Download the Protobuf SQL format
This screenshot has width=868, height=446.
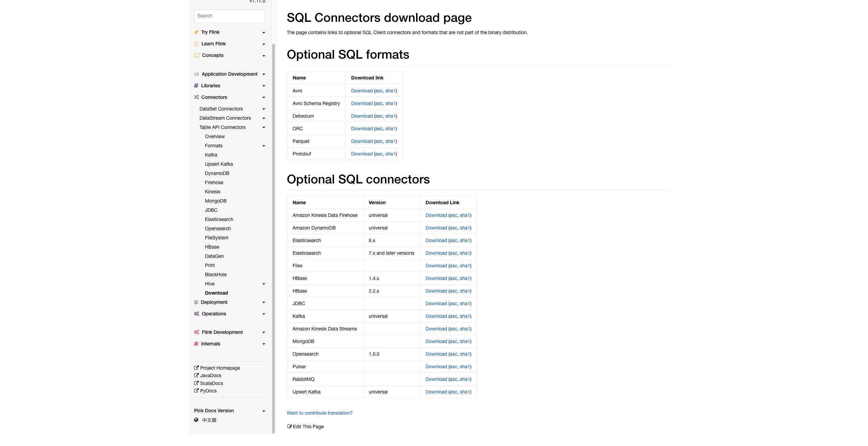pos(362,154)
